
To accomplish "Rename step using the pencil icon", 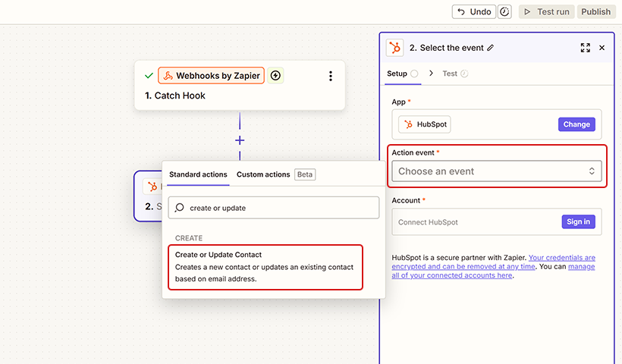I will coord(491,48).
